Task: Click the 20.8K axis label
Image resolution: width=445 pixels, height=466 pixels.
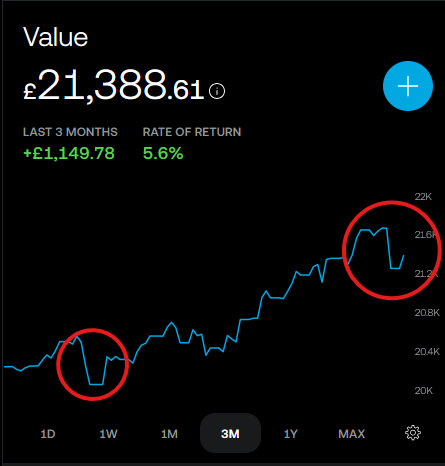Action: [427, 313]
